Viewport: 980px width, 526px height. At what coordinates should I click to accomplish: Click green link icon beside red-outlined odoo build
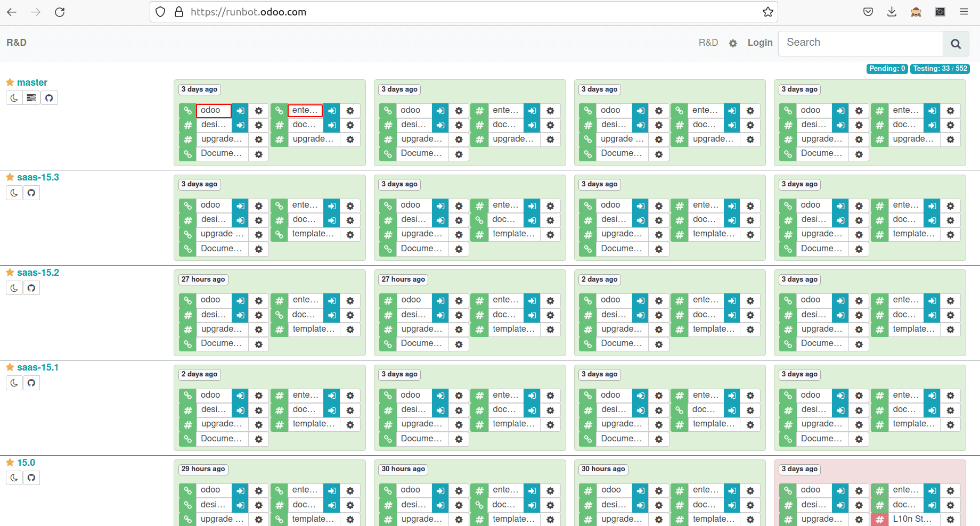click(x=187, y=111)
